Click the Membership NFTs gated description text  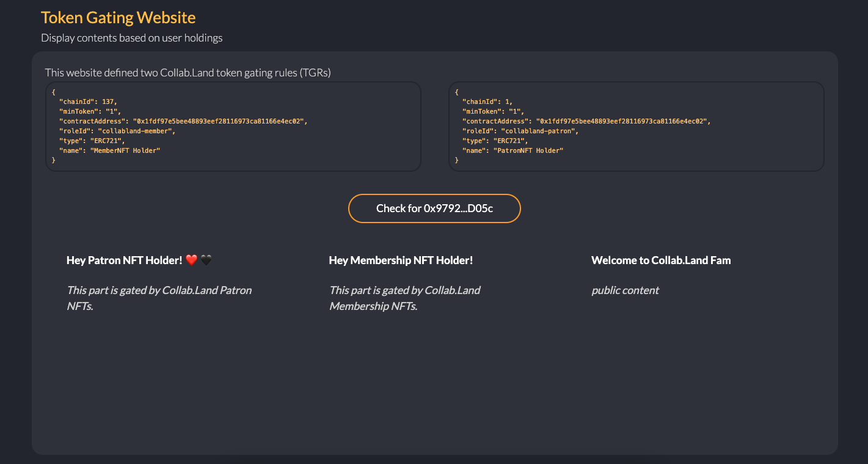pos(404,298)
